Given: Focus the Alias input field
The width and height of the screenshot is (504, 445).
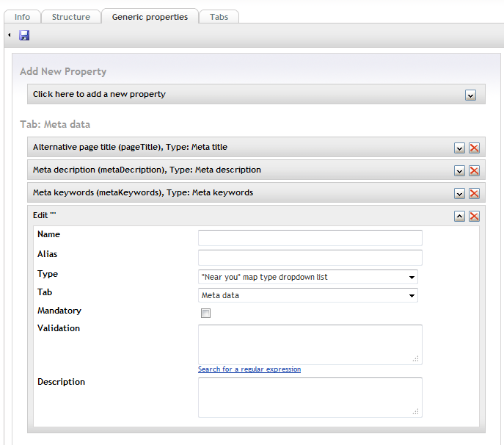Looking at the screenshot, I should point(310,258).
